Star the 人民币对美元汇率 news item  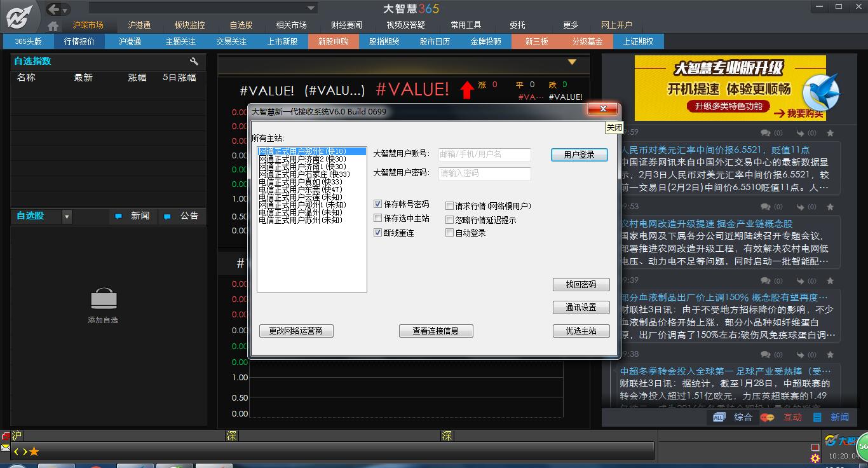(830, 133)
